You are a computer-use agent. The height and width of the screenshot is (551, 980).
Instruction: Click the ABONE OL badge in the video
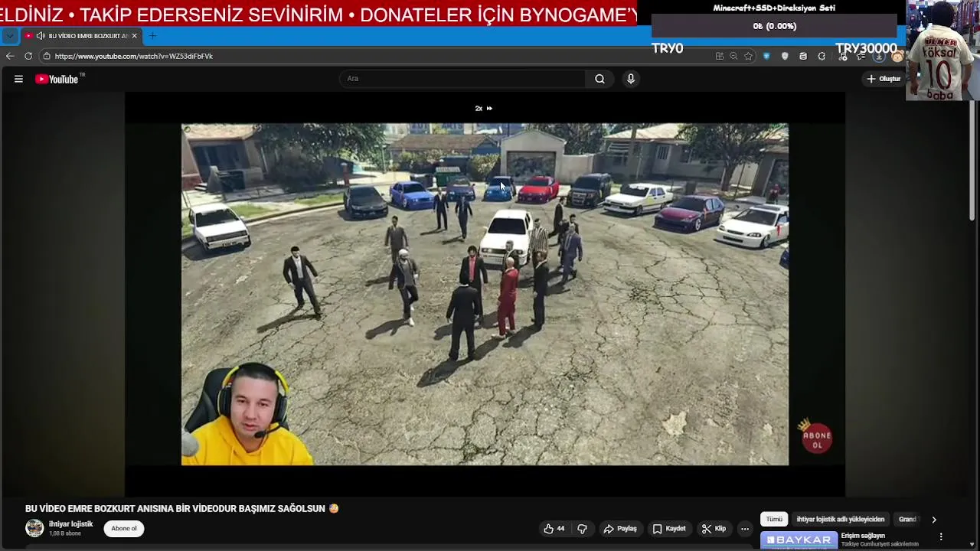(x=816, y=437)
